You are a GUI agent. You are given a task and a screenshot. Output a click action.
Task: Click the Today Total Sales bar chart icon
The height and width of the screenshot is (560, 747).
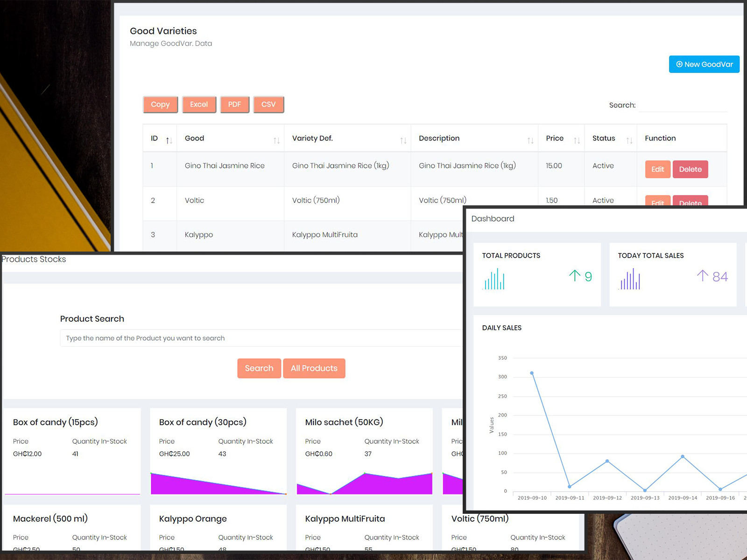tap(630, 279)
